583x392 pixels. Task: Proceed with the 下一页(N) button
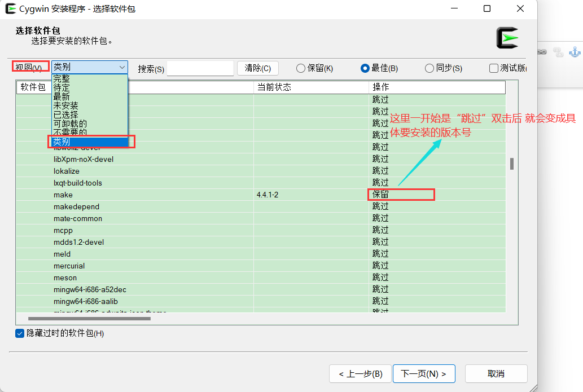pos(424,374)
